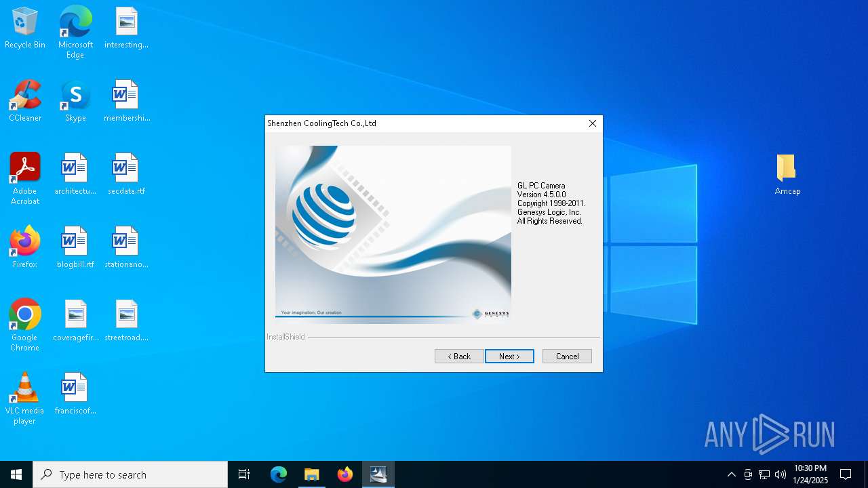
Task: Select the blogbill.rtf file
Action: 75,248
